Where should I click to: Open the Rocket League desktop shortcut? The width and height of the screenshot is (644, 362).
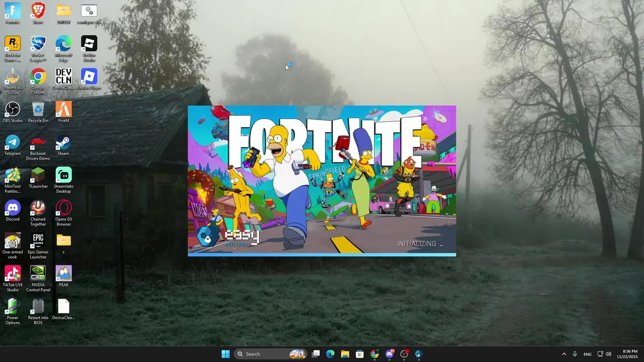[x=38, y=49]
